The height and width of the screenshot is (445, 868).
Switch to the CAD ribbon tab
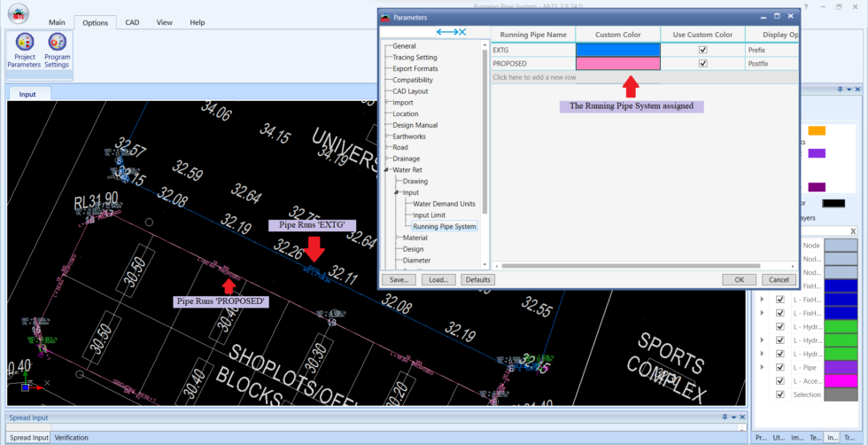pos(132,22)
